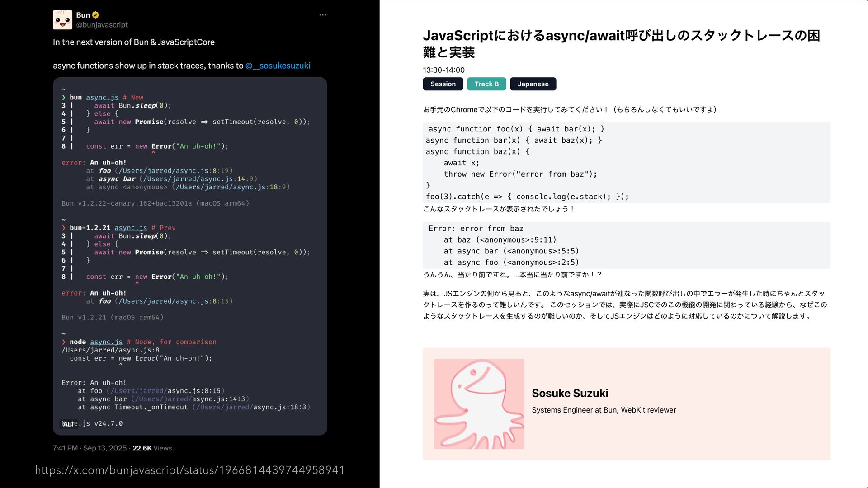Click the async function foo code block
The image size is (868, 488).
[626, 163]
